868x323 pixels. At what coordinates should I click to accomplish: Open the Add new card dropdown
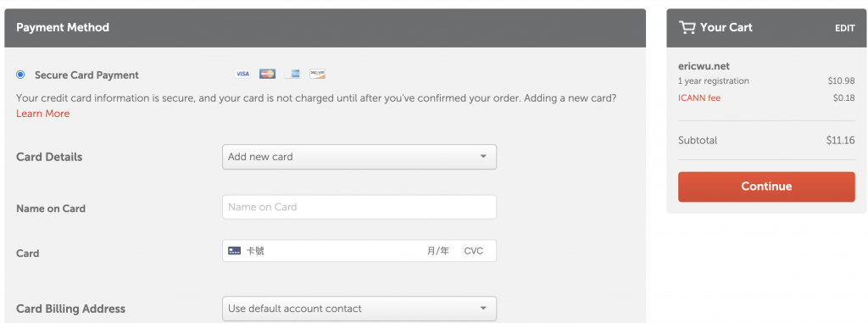point(359,157)
